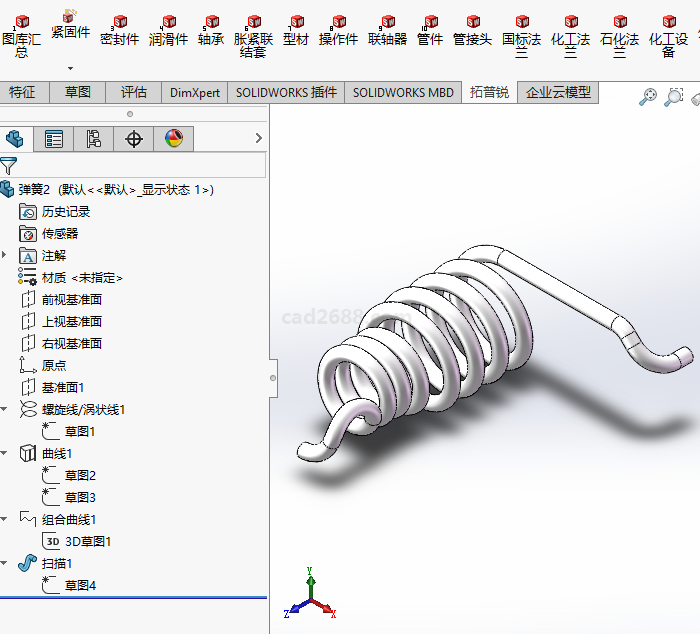Switch to the PropertyManager panel icon
Screen dimensions: 700x634
tap(54, 139)
